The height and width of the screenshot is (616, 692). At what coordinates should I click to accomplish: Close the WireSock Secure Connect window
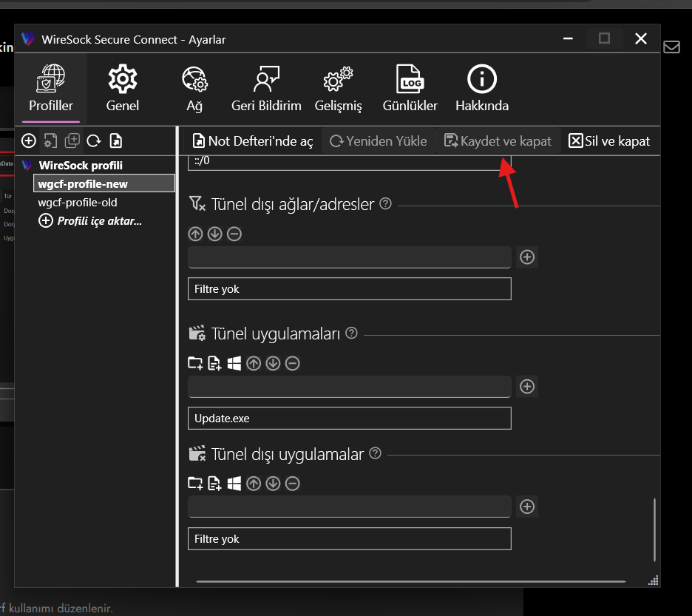(x=641, y=39)
